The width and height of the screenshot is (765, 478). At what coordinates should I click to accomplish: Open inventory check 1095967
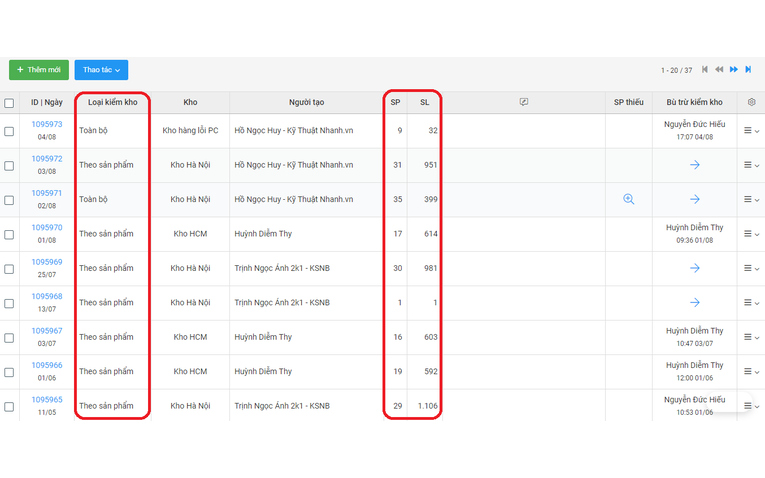coord(47,331)
